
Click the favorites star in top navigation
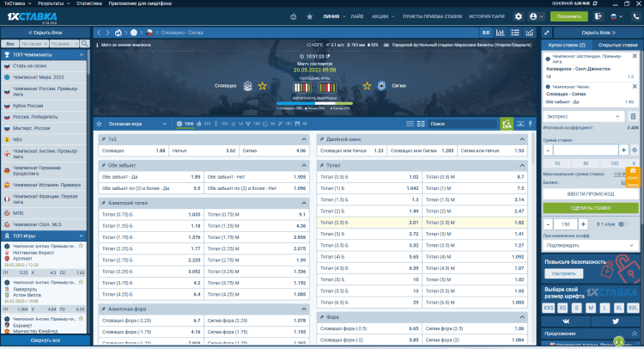tap(311, 16)
